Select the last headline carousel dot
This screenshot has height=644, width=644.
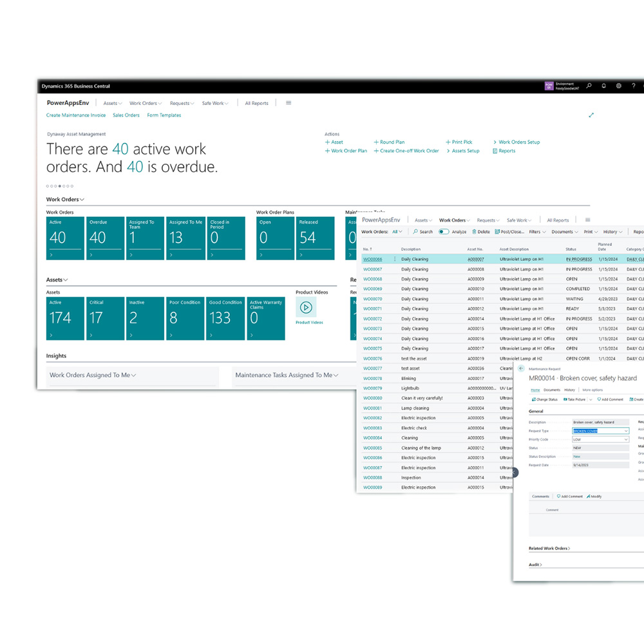pos(72,186)
